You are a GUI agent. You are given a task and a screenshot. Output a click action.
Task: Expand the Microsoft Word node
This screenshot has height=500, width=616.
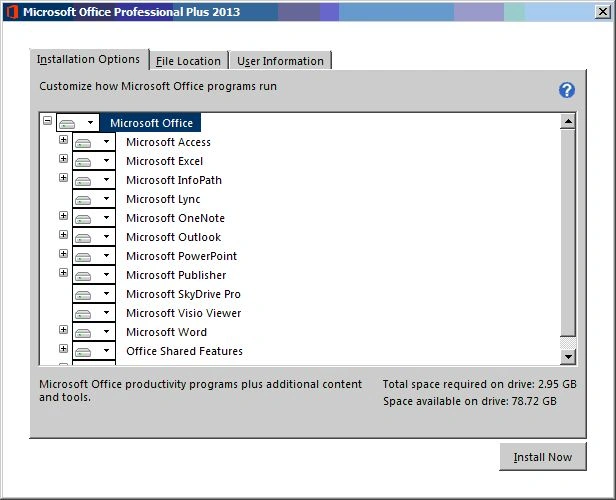point(63,329)
